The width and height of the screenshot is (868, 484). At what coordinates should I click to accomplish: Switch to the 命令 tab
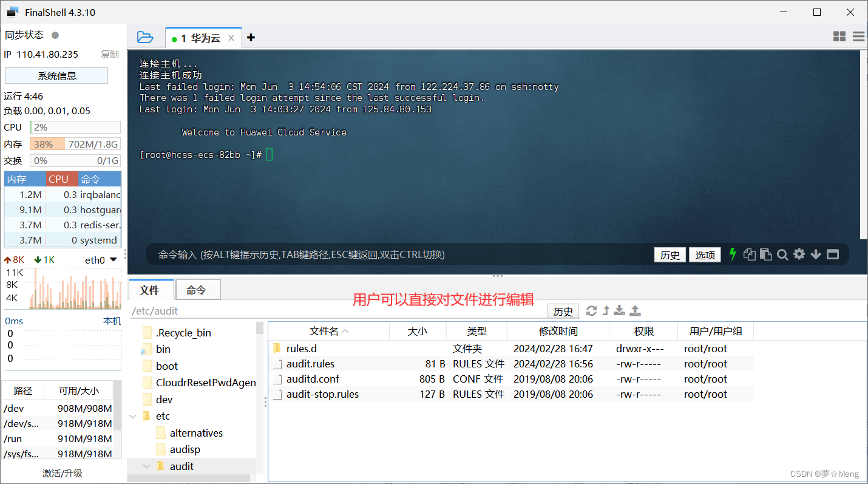198,290
